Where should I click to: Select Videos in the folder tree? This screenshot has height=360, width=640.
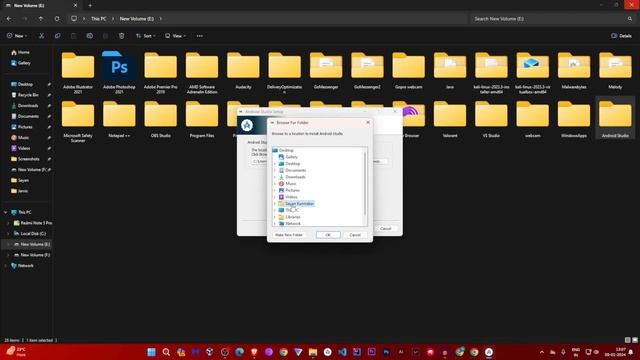(291, 197)
